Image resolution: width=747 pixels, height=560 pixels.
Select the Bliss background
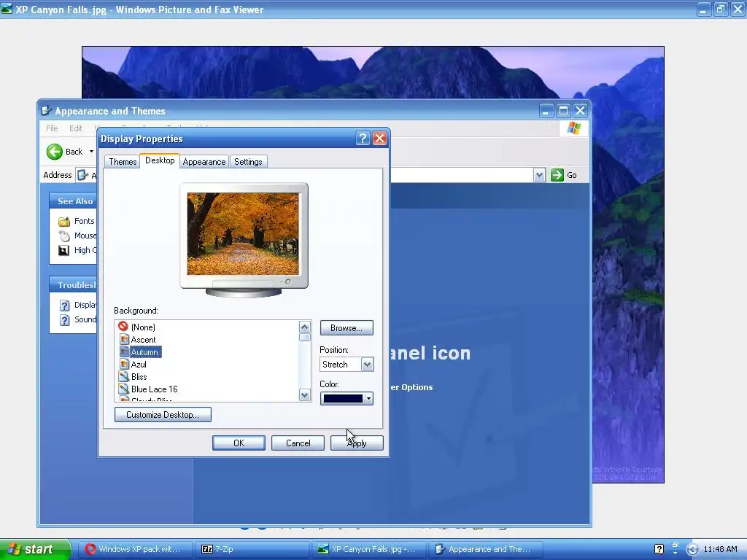[x=139, y=377]
